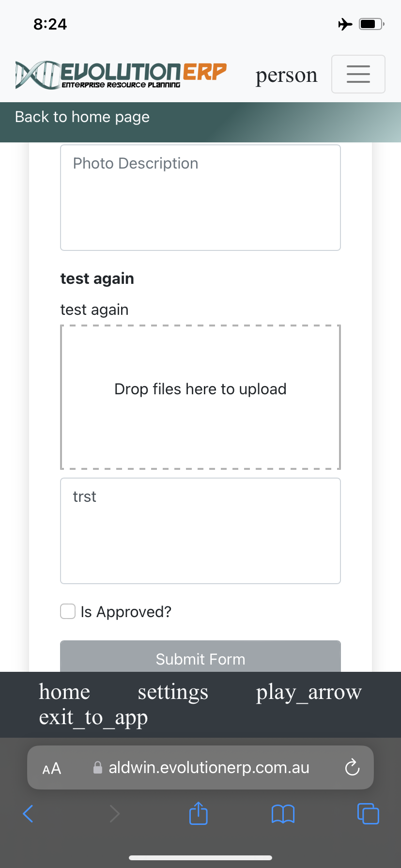Tap the exit_to_app logout icon
This screenshot has height=868, width=401.
coord(93,717)
